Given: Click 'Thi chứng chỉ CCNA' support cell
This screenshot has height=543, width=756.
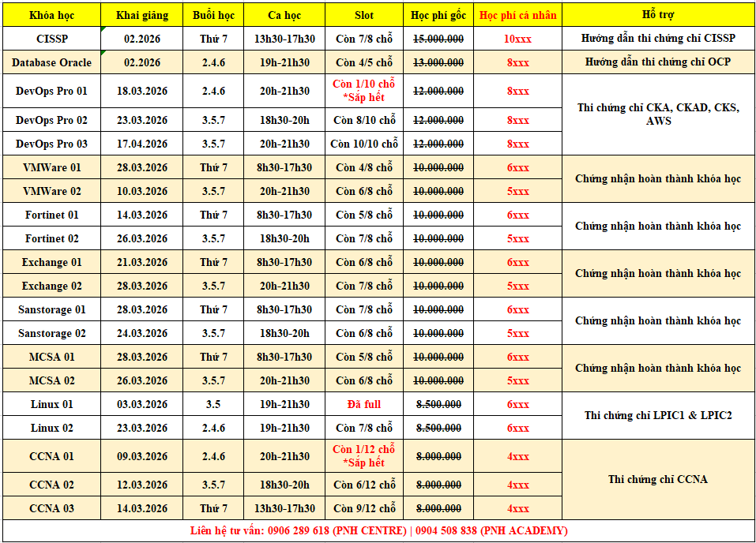Looking at the screenshot, I should pos(658,479).
